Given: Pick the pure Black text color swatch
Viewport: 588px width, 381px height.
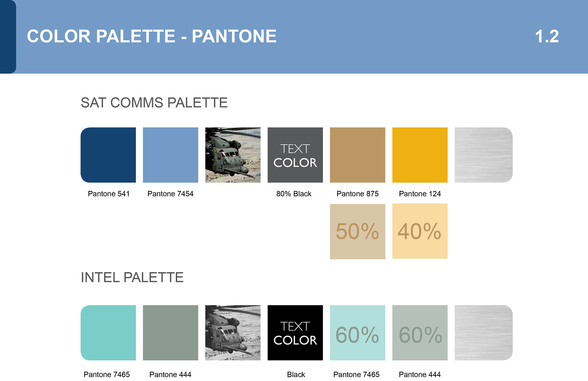Looking at the screenshot, I should pos(295,333).
